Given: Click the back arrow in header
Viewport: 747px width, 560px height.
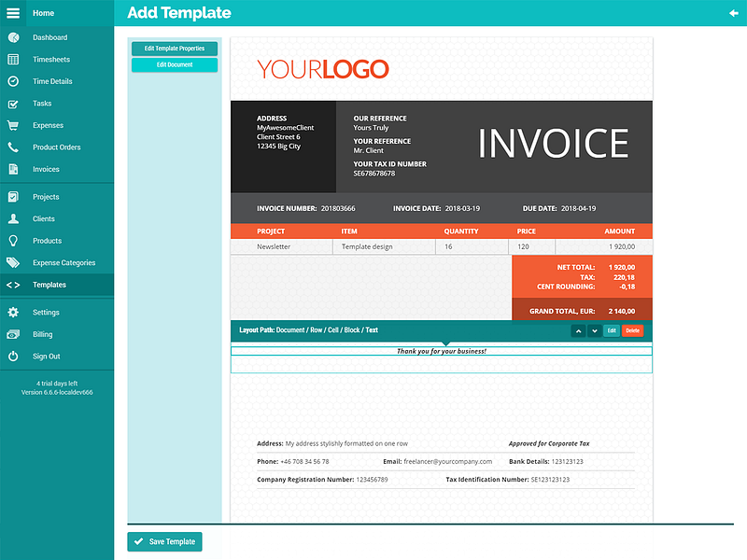Looking at the screenshot, I should click(x=734, y=13).
